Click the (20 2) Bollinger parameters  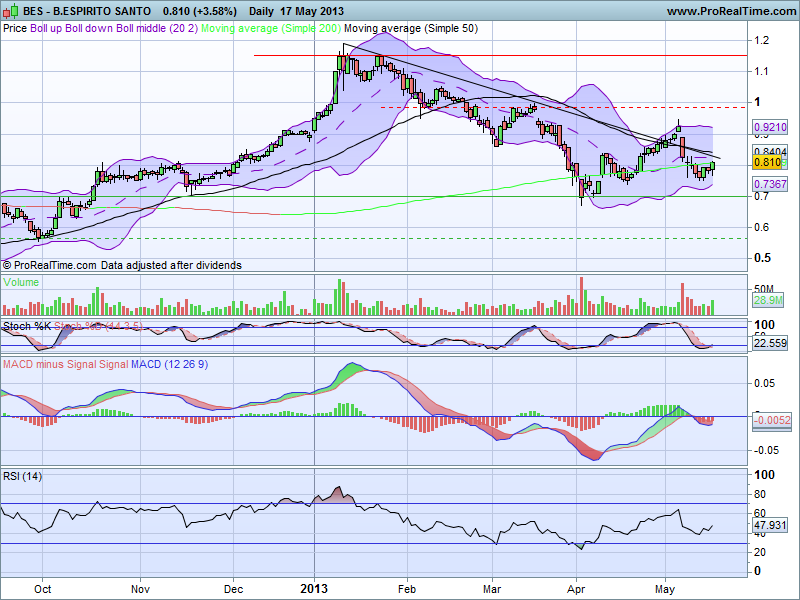click(183, 29)
